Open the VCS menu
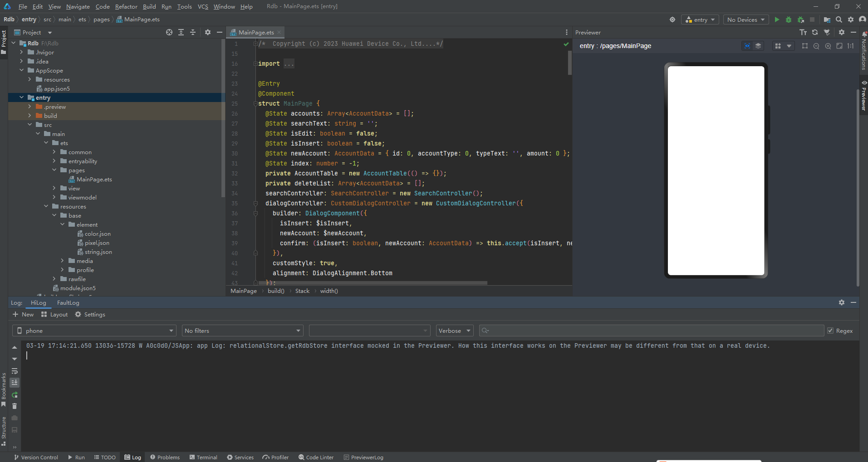This screenshot has height=462, width=868. coord(203,6)
